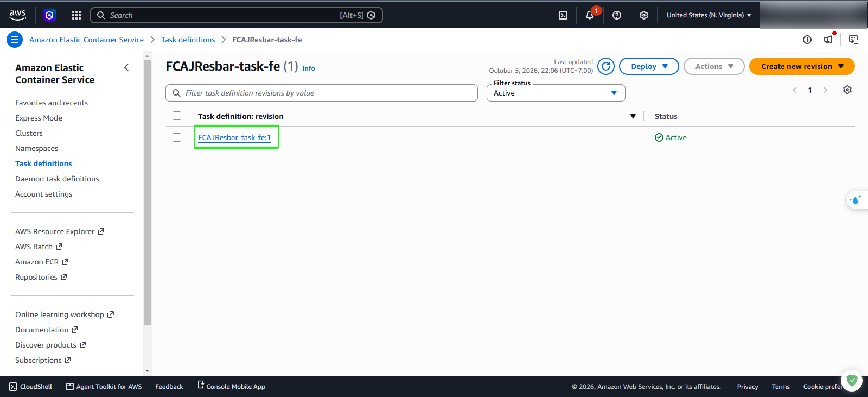Screen dimensions: 868x397
Task: Click the info circle icon near breadcrumb
Action: click(x=807, y=40)
